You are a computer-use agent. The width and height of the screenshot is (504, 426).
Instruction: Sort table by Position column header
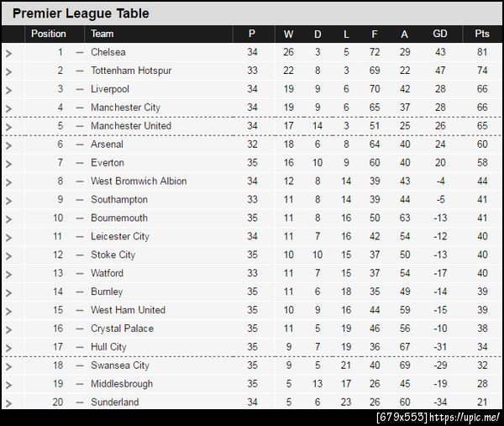tap(49, 34)
